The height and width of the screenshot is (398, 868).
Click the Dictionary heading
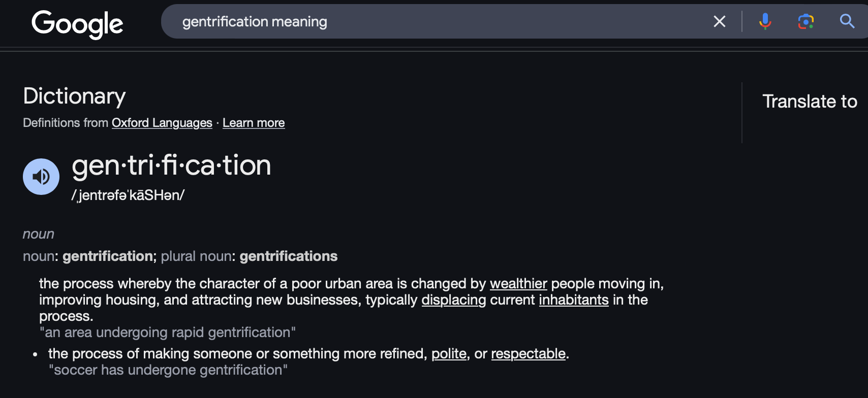74,96
